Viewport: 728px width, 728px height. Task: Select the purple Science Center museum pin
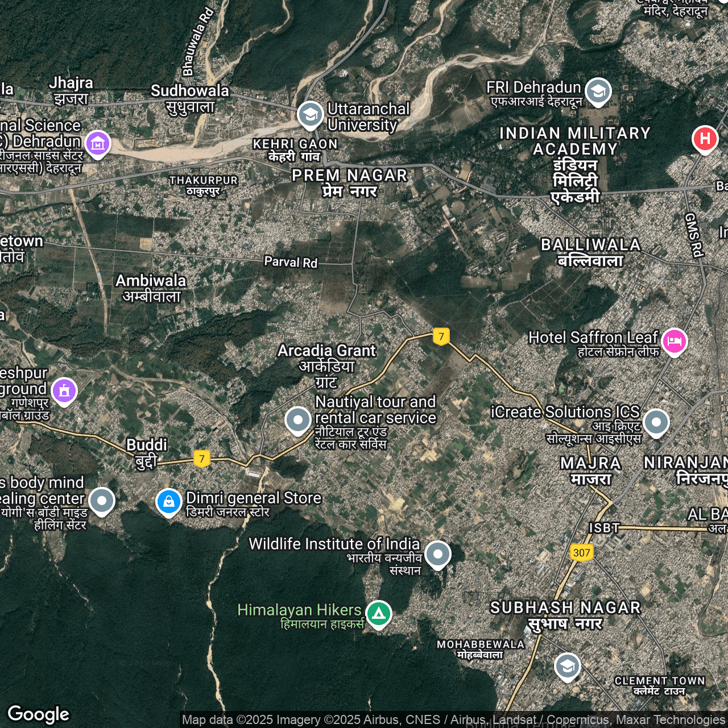(98, 144)
